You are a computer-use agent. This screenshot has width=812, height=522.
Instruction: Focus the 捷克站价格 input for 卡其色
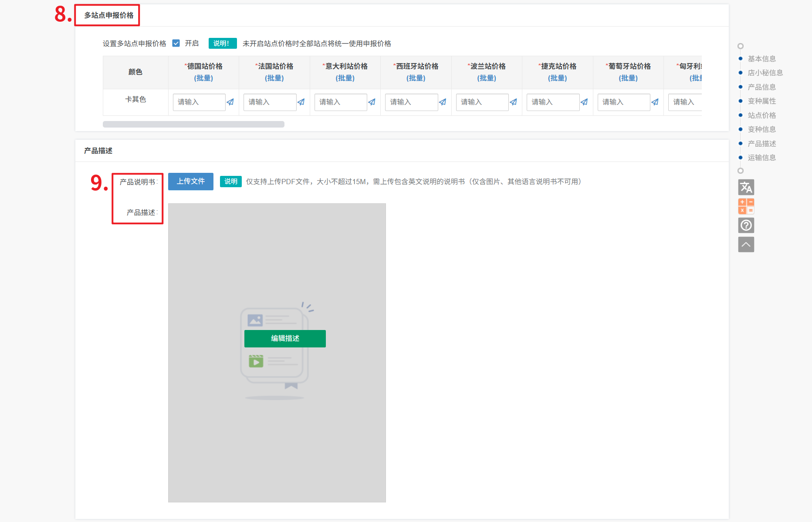click(552, 102)
